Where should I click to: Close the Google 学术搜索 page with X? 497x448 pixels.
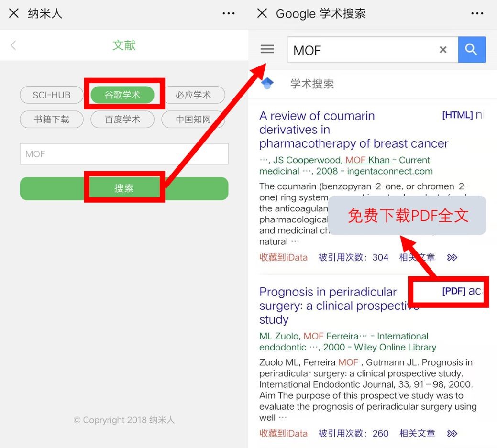[x=262, y=13]
